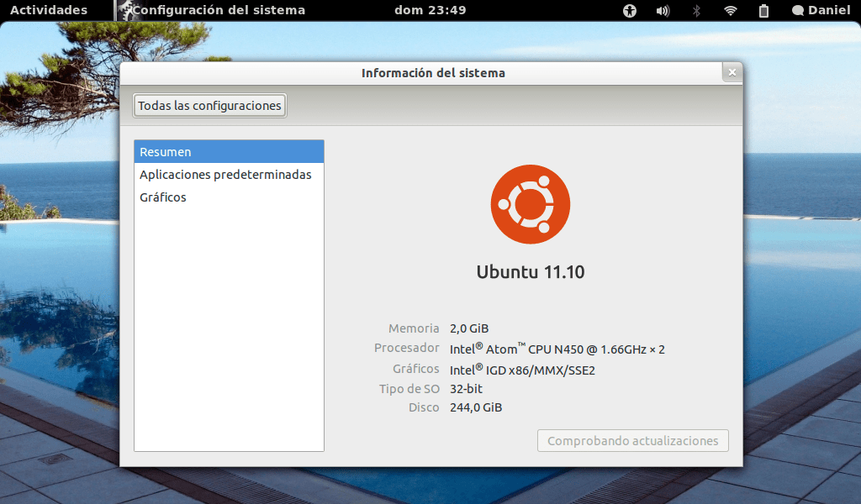Click the Comprobando actualizaciones button
Screen dimensions: 861x504
tap(632, 441)
